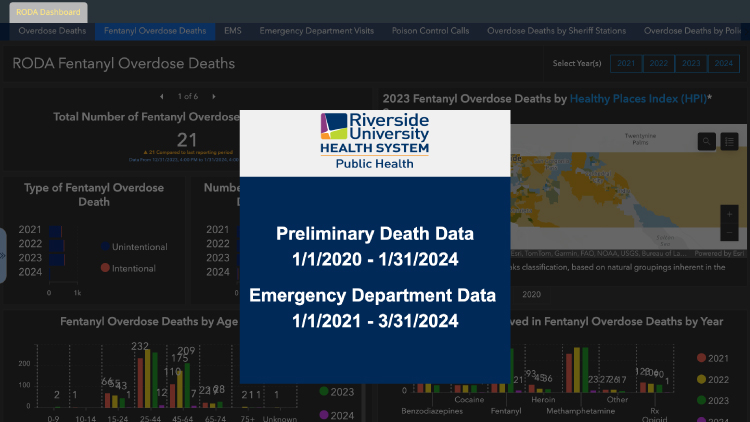The height and width of the screenshot is (422, 750).
Task: Switch to Overdose Deaths tab
Action: point(52,31)
